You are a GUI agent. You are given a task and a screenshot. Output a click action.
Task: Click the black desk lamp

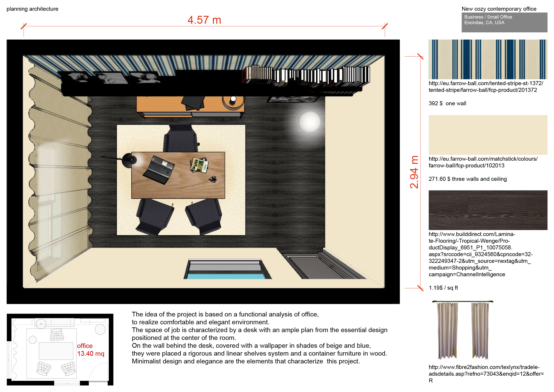[130, 160]
